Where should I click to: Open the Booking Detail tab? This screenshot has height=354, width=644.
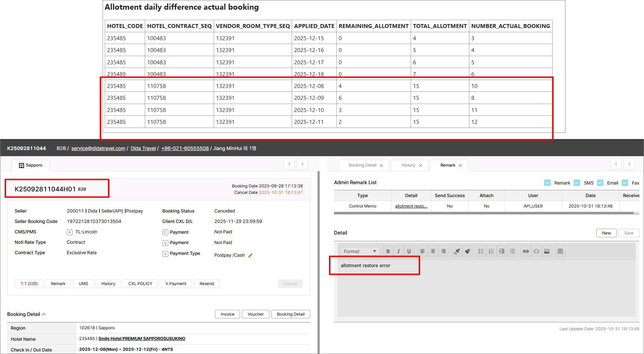pos(362,165)
